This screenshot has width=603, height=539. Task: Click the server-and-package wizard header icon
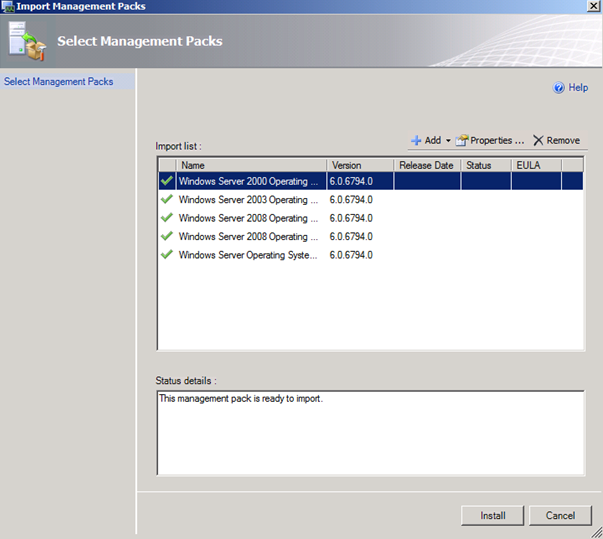(27, 41)
